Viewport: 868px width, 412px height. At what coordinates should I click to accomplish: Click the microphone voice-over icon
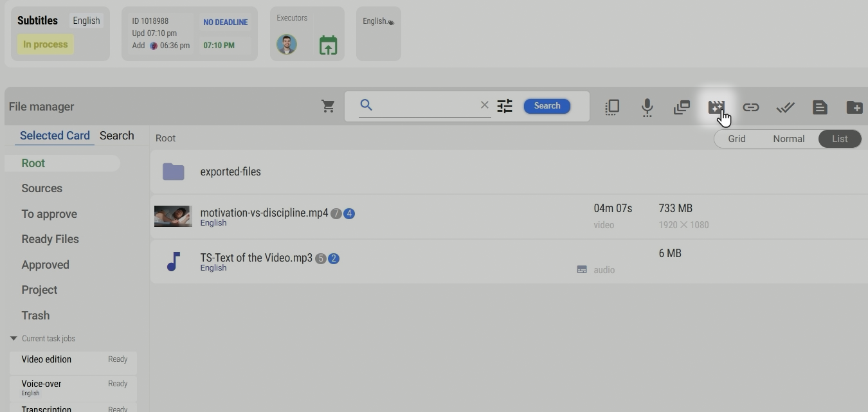[647, 107]
